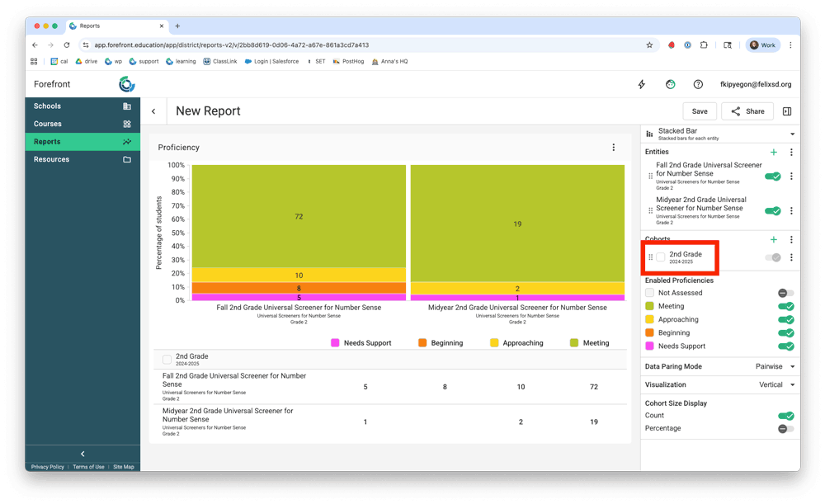Open the help question mark icon
This screenshot has height=504, width=825.
point(698,84)
